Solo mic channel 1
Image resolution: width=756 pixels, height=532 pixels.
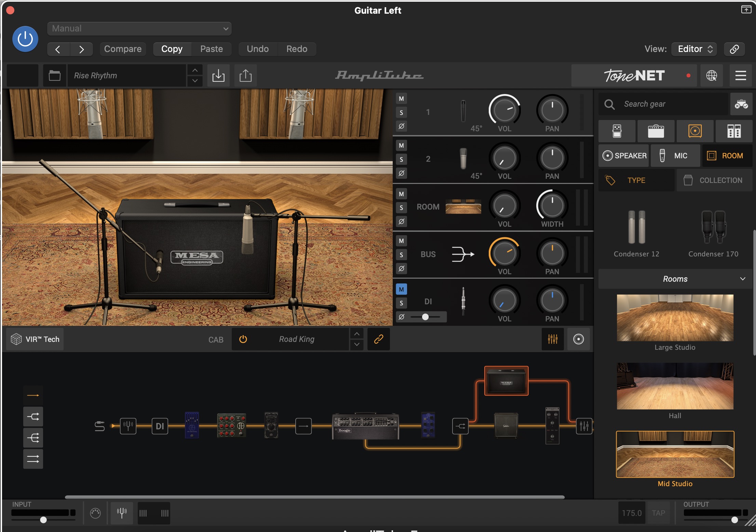401,112
